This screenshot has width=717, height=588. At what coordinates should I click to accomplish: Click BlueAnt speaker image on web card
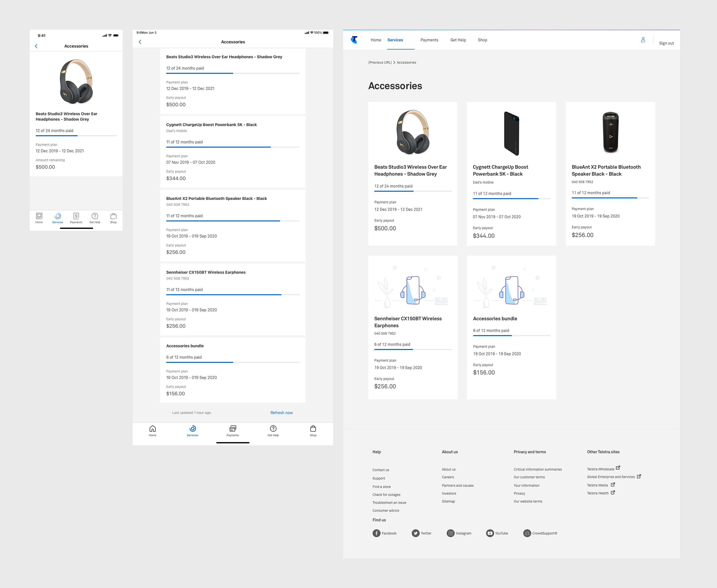point(611,132)
